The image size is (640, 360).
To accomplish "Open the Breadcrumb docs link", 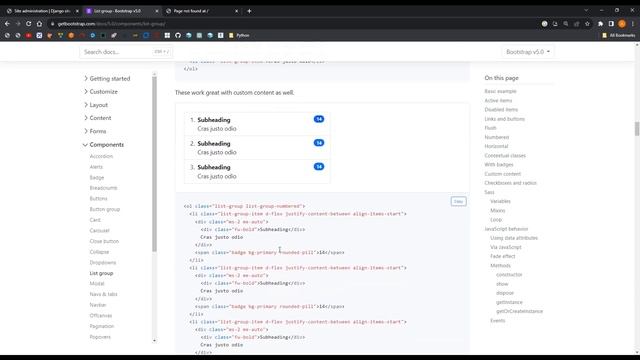I will coord(103,188).
